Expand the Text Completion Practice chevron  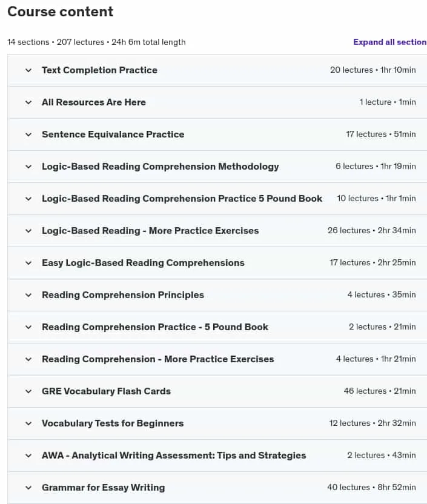[28, 70]
